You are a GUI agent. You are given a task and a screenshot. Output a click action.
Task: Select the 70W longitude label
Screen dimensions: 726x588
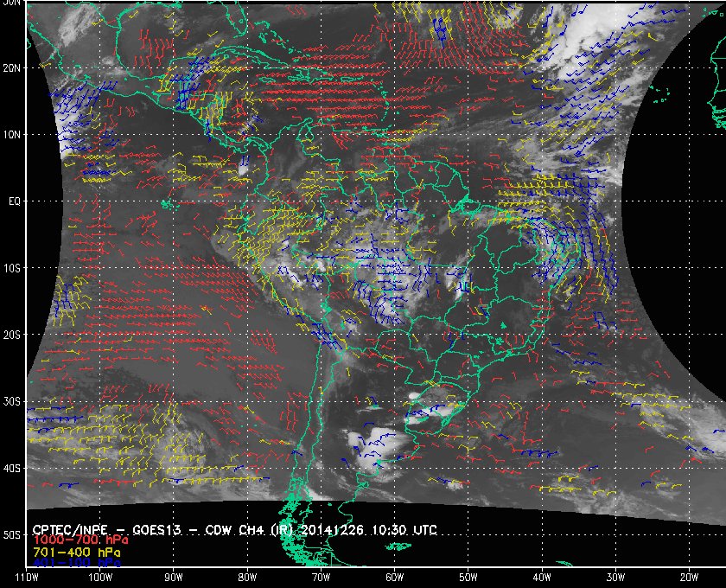pos(321,578)
